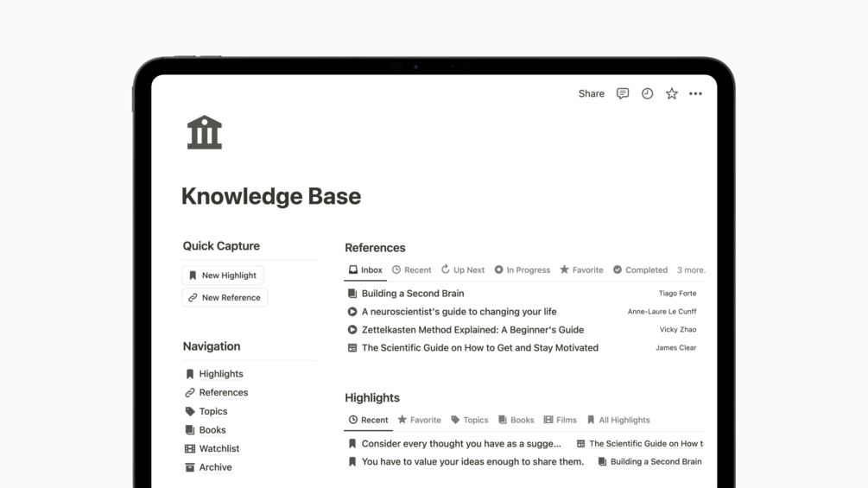Open 'The Scientific Guide on How t' highlight source link
This screenshot has height=488, width=868.
click(x=641, y=444)
